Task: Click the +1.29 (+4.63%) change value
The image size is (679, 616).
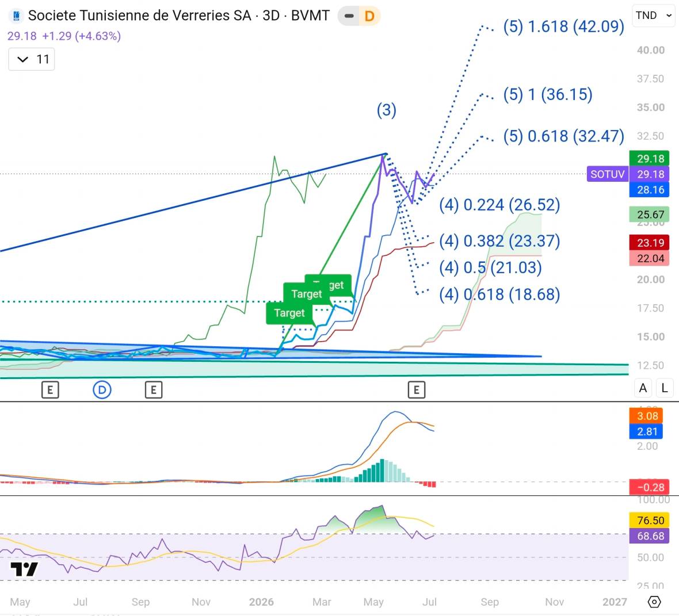Action: click(x=81, y=36)
